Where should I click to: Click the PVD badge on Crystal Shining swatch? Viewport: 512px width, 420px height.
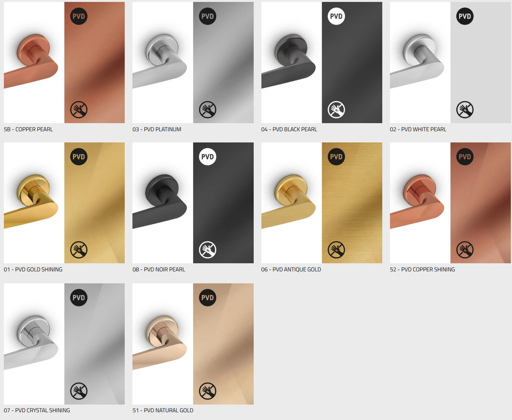[79, 298]
